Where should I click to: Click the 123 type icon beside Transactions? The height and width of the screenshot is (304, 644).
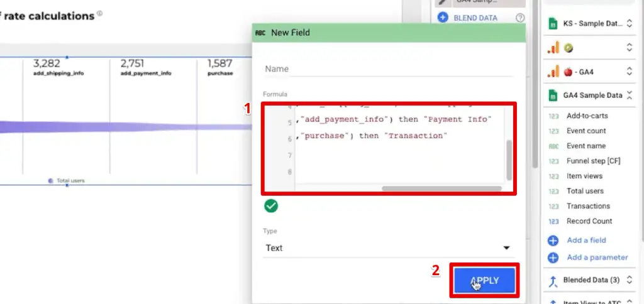[x=553, y=207]
